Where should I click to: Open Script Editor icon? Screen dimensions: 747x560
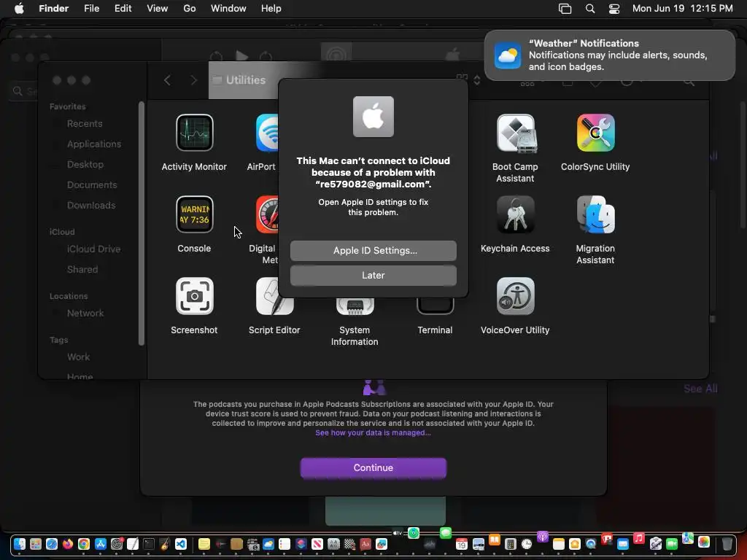(274, 296)
